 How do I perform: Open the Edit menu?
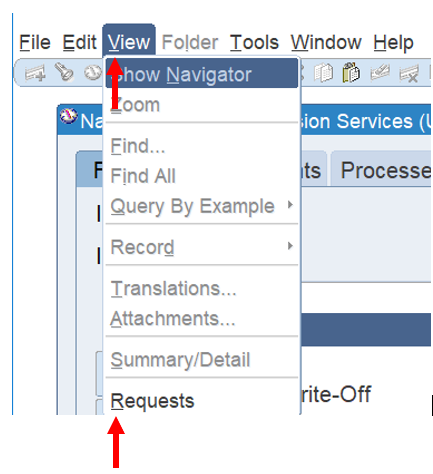pos(79,43)
